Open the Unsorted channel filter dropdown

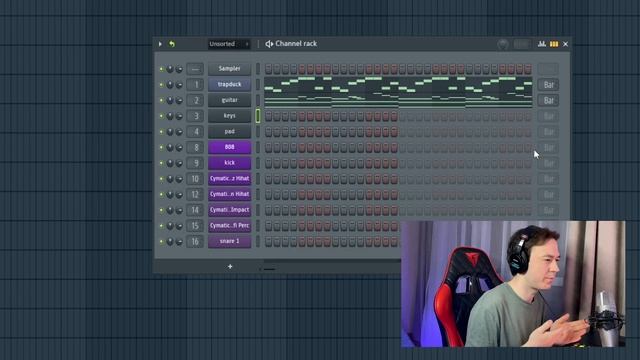(229, 44)
